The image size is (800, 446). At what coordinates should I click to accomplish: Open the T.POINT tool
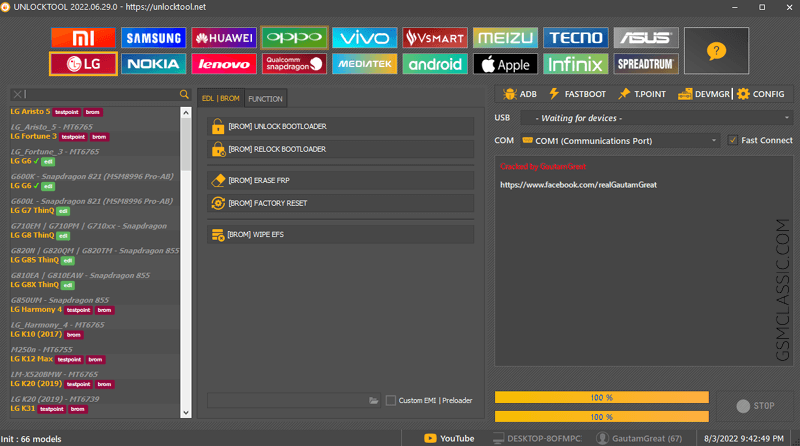click(642, 94)
